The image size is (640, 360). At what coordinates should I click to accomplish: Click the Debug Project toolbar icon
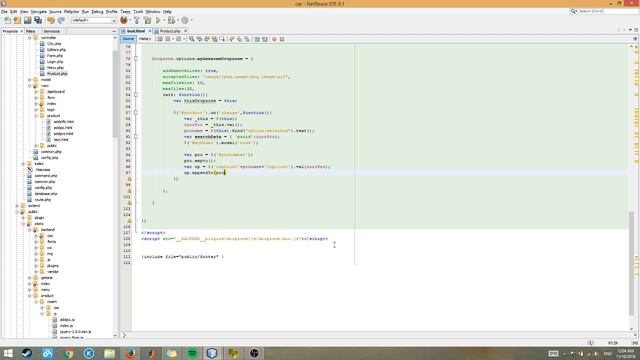click(171, 20)
